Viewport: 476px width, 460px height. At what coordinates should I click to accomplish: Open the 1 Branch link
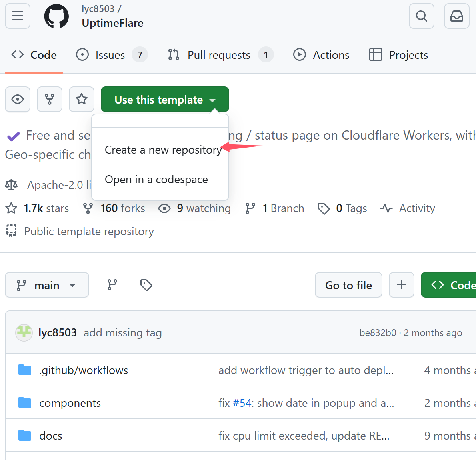pyautogui.click(x=274, y=208)
